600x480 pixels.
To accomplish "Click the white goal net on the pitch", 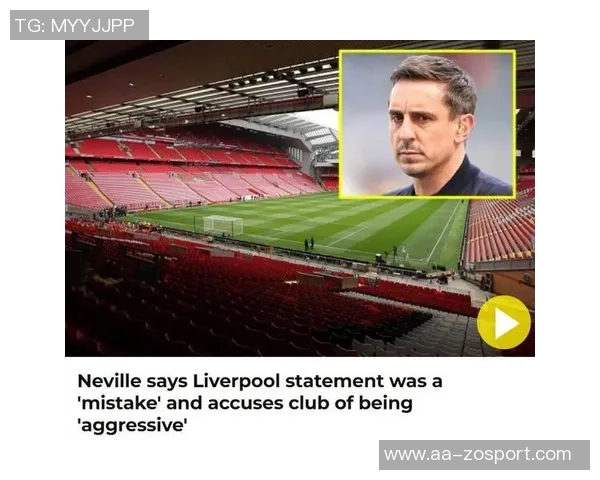I will coord(223,225).
